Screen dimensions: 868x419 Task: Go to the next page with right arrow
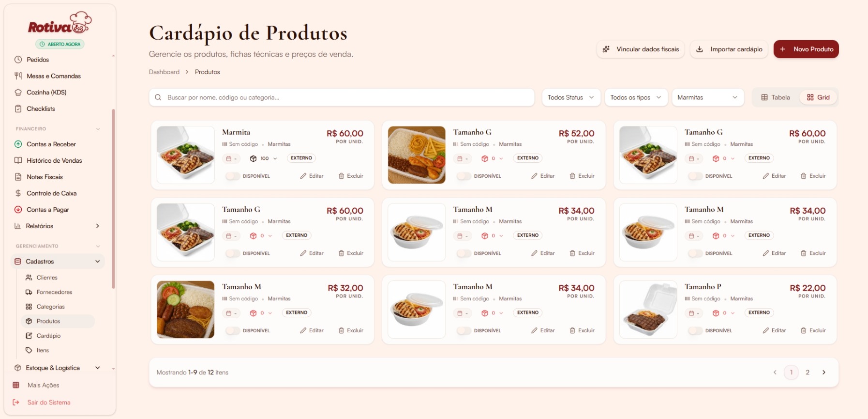[824, 372]
